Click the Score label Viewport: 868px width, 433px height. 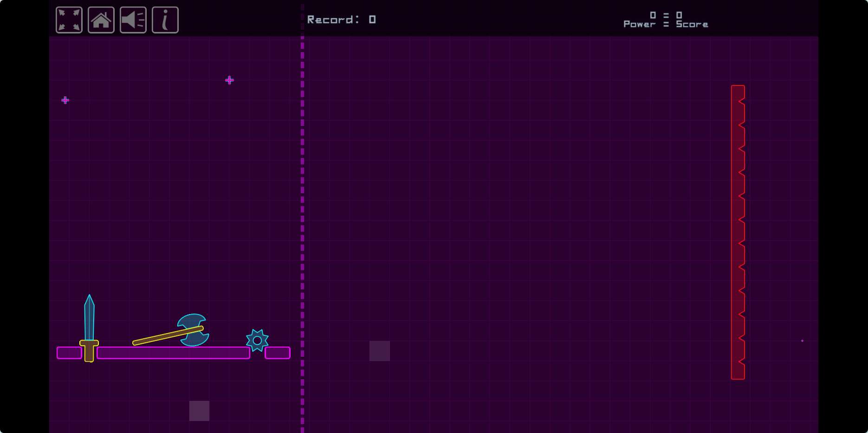coord(692,24)
